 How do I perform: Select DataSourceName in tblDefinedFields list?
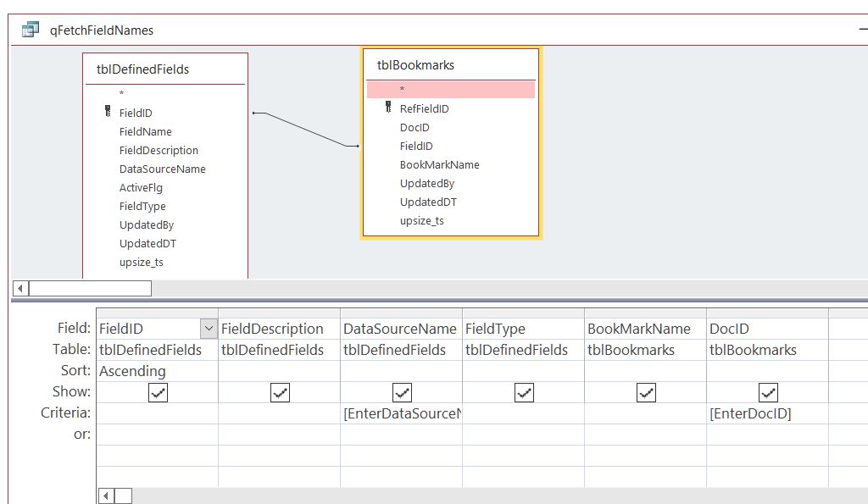coord(162,169)
